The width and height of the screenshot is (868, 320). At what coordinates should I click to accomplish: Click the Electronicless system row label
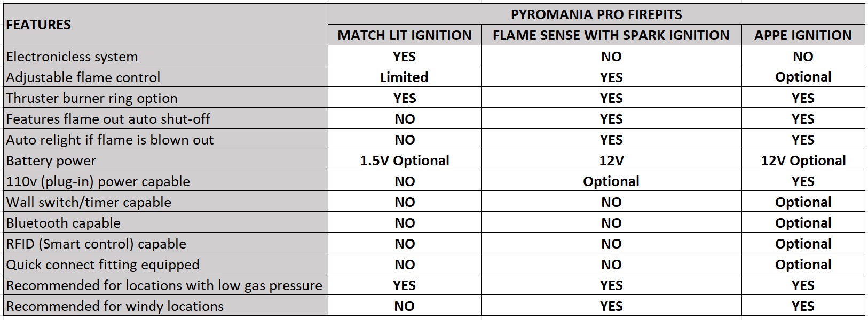[x=165, y=56]
